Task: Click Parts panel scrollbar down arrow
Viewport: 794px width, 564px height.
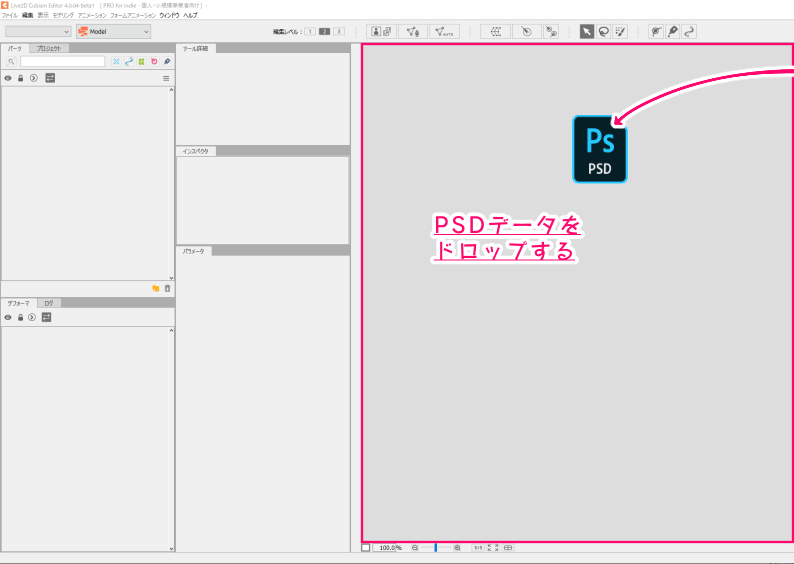Action: 172,278
